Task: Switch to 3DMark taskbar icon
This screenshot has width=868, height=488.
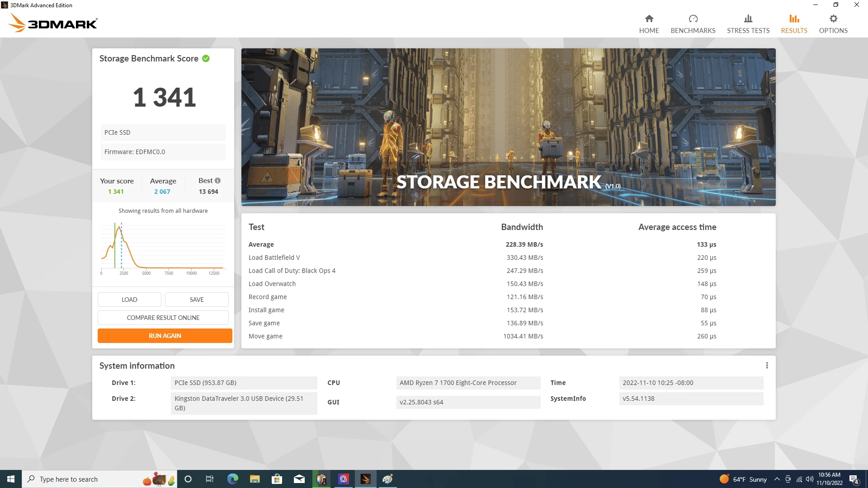Action: point(366,479)
